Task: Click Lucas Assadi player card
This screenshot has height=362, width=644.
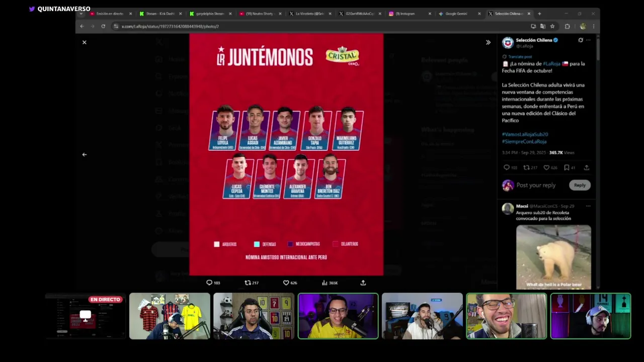Action: point(254,128)
